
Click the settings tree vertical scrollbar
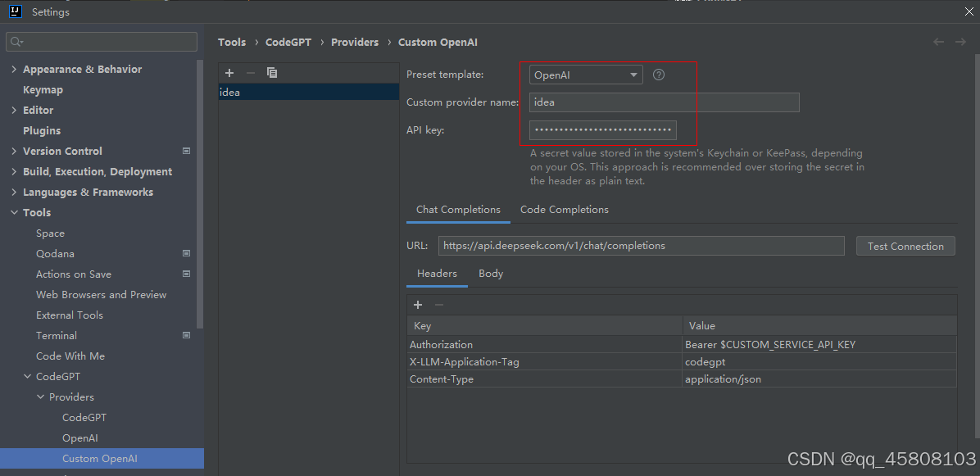pos(200,193)
